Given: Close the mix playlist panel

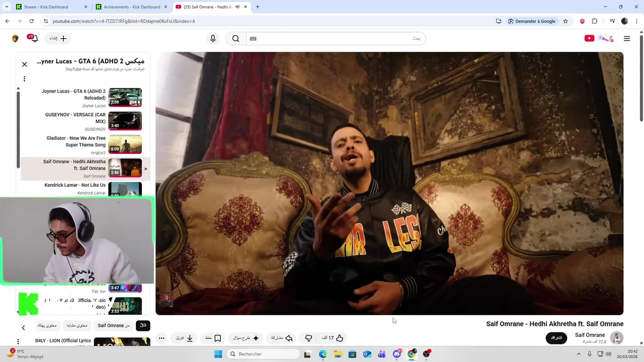Looking at the screenshot, I should point(24,64).
